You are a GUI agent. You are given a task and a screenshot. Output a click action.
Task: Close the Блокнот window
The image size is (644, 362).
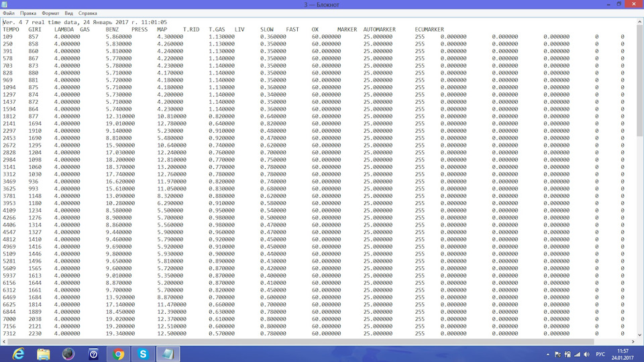coord(634,4)
